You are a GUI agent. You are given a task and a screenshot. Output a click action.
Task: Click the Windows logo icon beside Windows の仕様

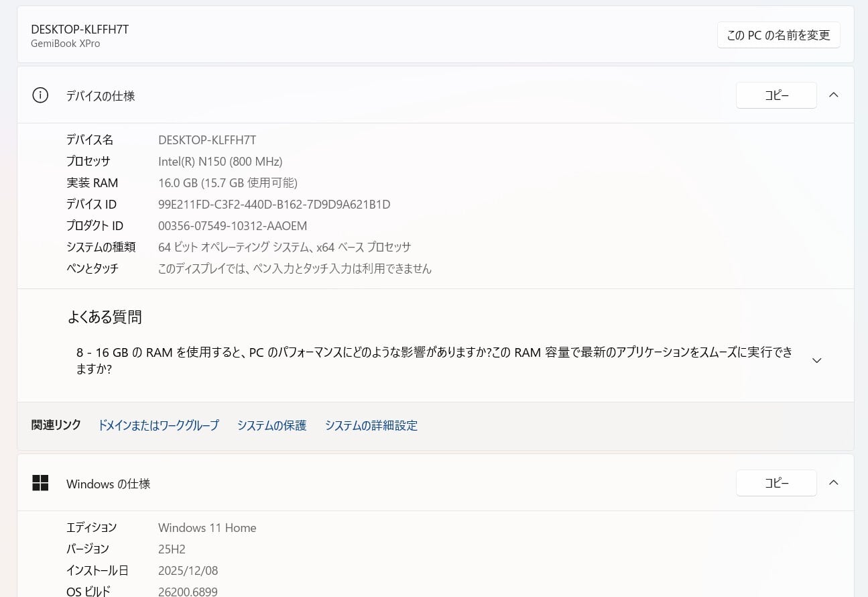(x=40, y=483)
